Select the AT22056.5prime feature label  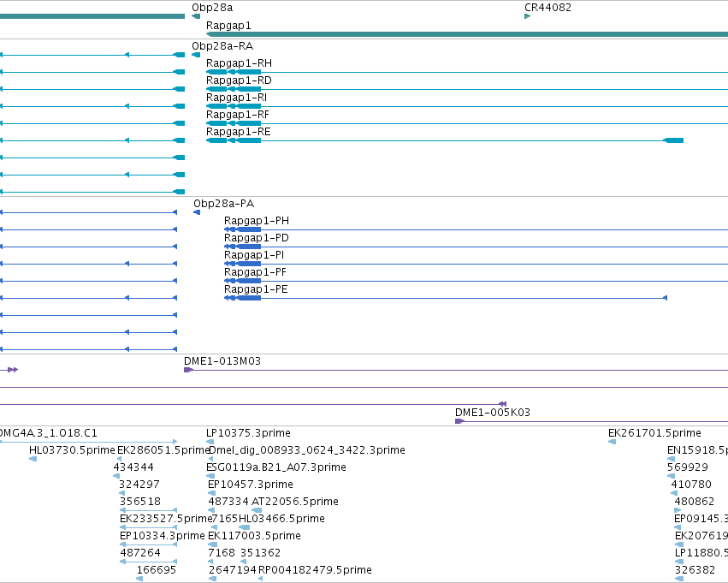pyautogui.click(x=295, y=502)
